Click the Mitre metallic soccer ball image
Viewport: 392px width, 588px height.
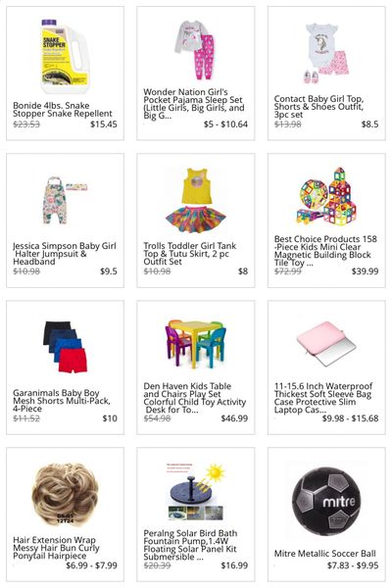(x=326, y=498)
